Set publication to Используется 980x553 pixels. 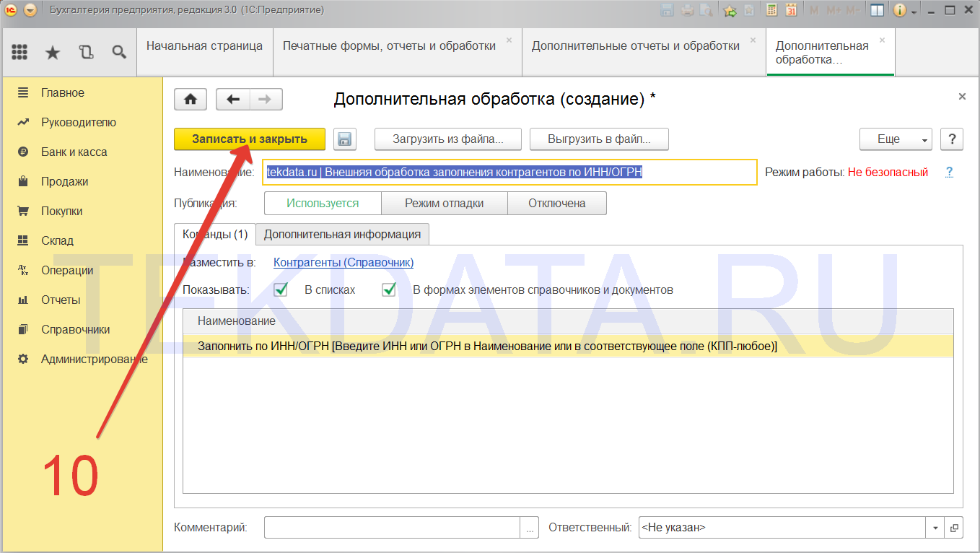(323, 204)
